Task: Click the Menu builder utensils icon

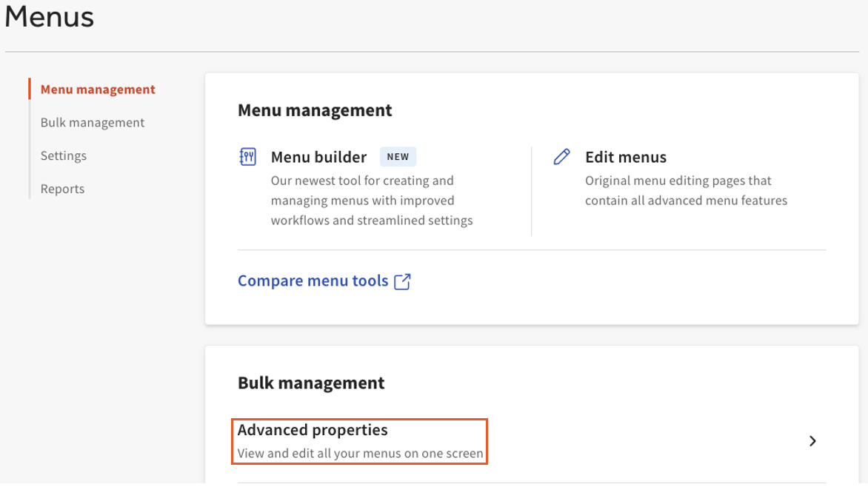Action: click(248, 157)
